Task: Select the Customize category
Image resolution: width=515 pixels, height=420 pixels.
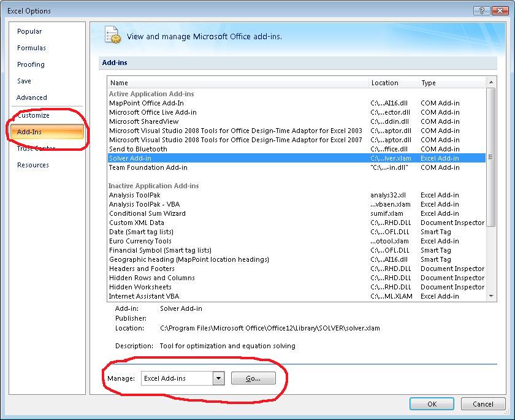Action: pyautogui.click(x=34, y=115)
